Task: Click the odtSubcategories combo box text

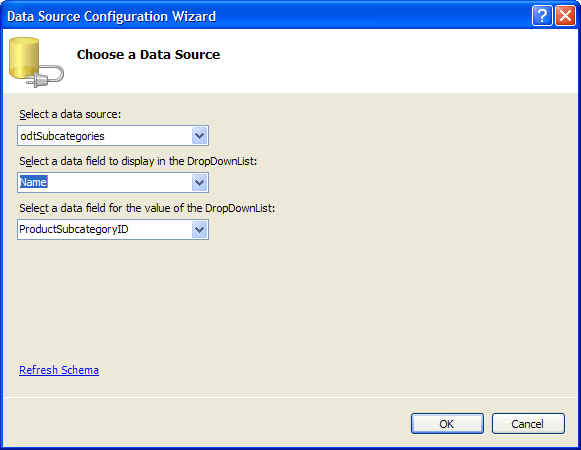Action: pos(63,136)
